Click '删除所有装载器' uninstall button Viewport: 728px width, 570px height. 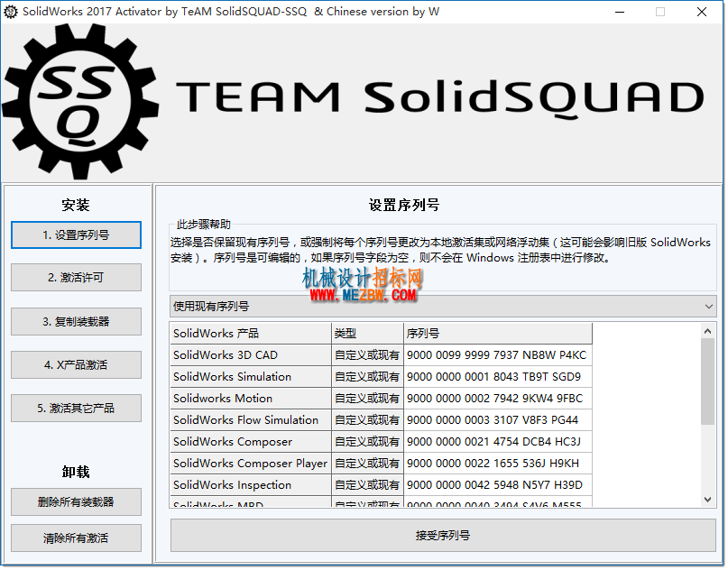76,502
